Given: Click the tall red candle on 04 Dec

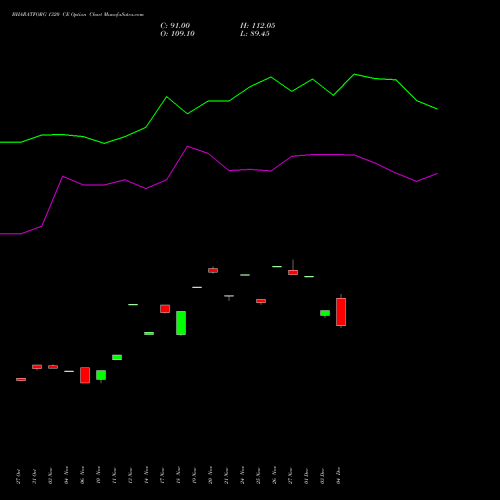Looking at the screenshot, I should pos(341,312).
